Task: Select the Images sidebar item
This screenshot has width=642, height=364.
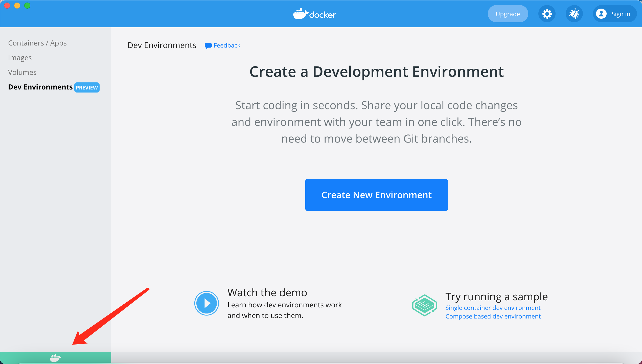Action: coord(20,57)
